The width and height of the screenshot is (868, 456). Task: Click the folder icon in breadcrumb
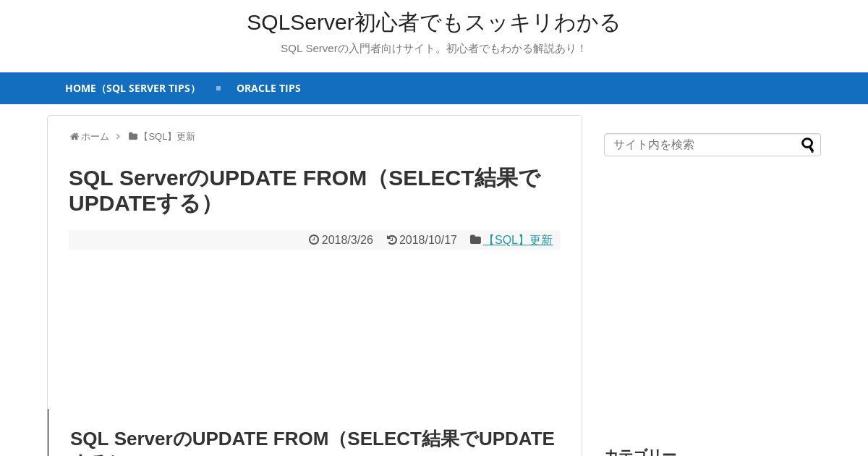pos(133,136)
